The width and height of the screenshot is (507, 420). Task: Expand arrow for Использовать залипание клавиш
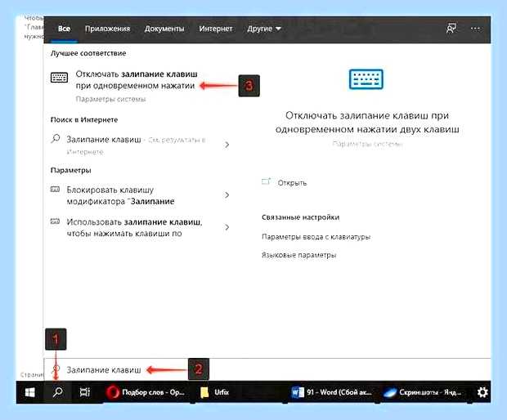(227, 227)
